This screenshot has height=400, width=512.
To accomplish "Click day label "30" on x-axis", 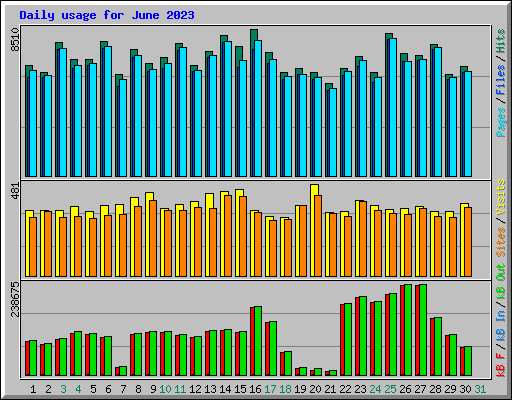I will 465,389.
